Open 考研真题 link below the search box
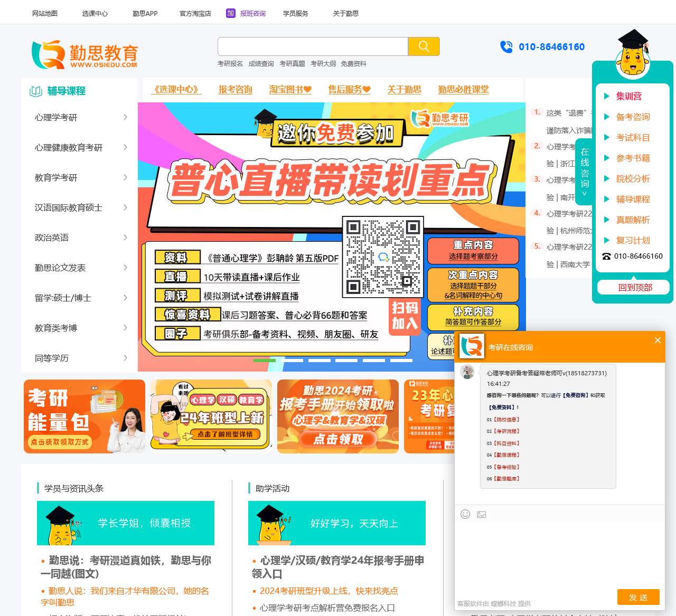 click(293, 64)
